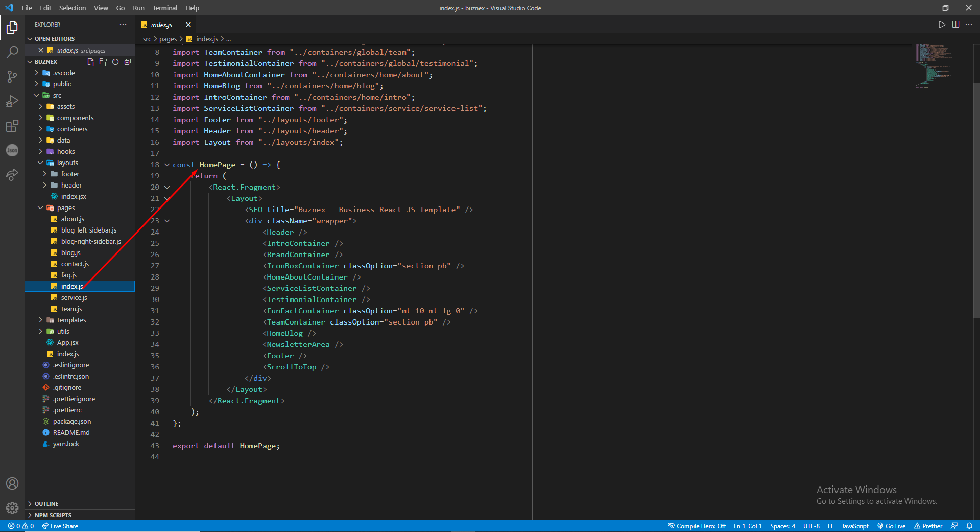
Task: Click Go Live server button
Action: click(892, 526)
